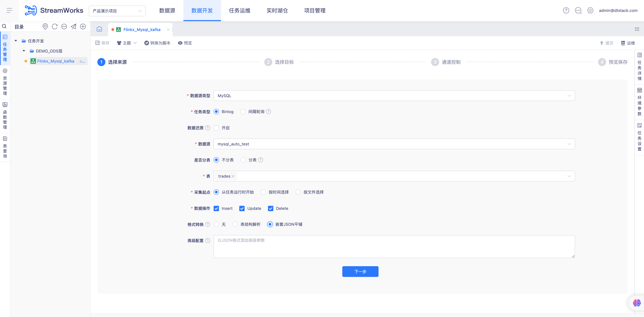The height and width of the screenshot is (317, 644).
Task: Click the 下一步 next step button
Action: coord(360,272)
